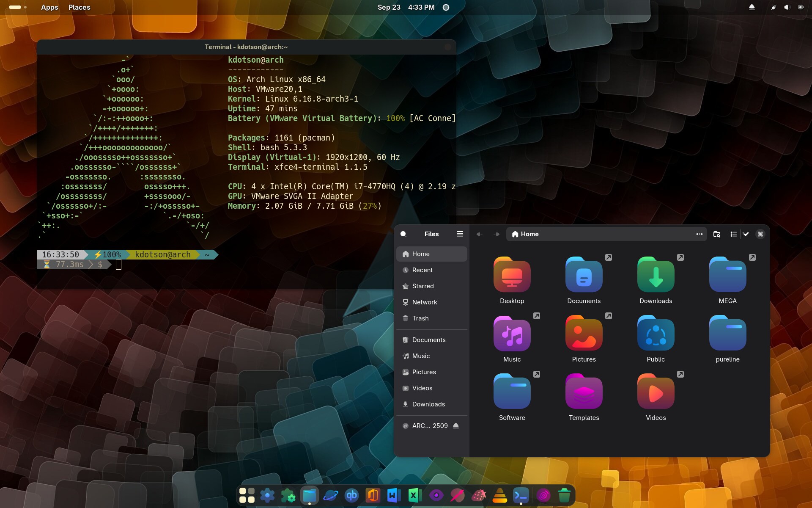Launch the orange Office app in dock
The height and width of the screenshot is (508, 812).
pyautogui.click(x=373, y=495)
